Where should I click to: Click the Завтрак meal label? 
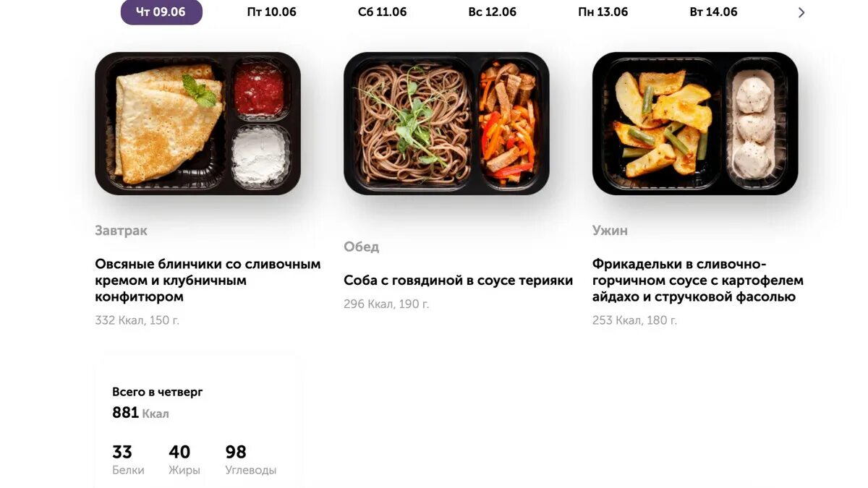pos(121,231)
